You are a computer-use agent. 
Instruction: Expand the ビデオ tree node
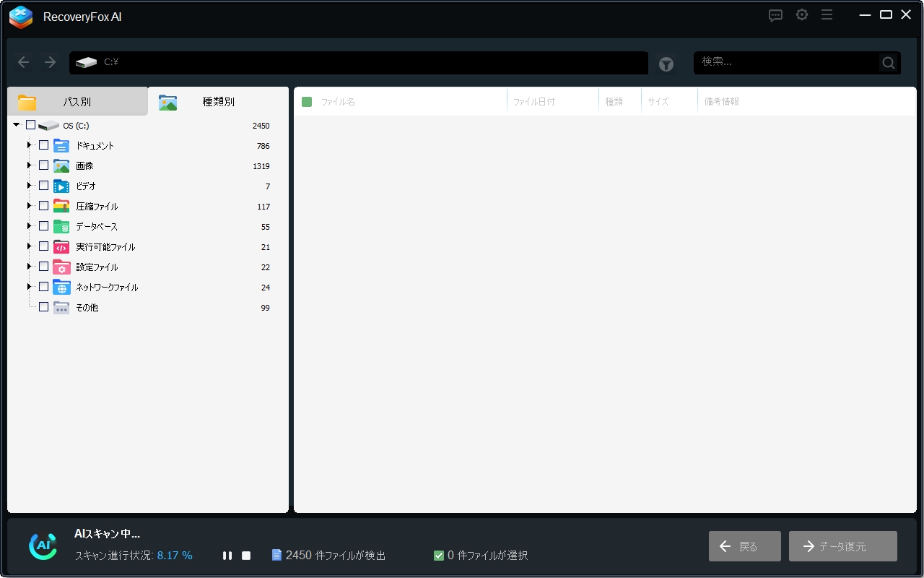[x=30, y=186]
